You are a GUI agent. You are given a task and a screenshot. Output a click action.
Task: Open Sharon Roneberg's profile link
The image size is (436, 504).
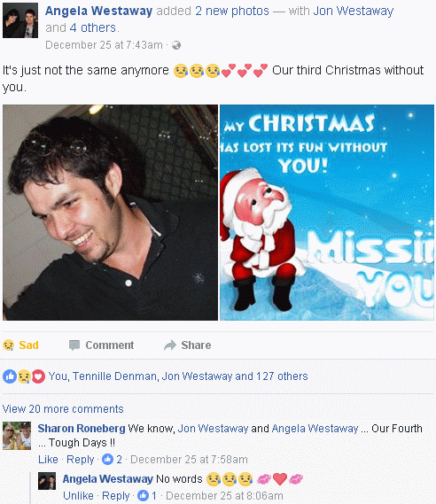82,429
